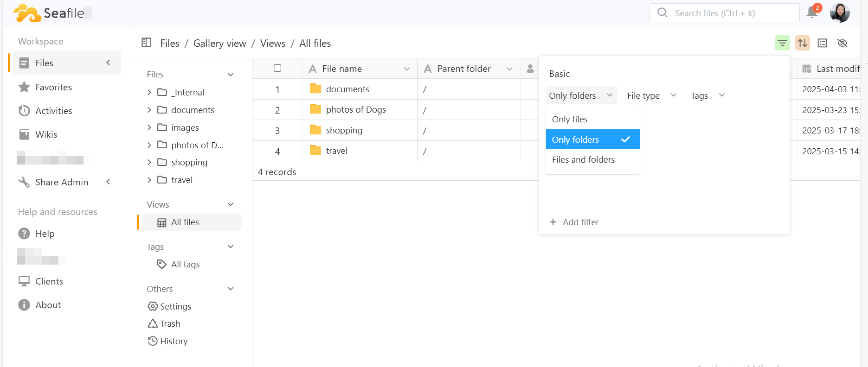Image resolution: width=868 pixels, height=367 pixels.
Task: Open the user avatar menu
Action: click(840, 13)
